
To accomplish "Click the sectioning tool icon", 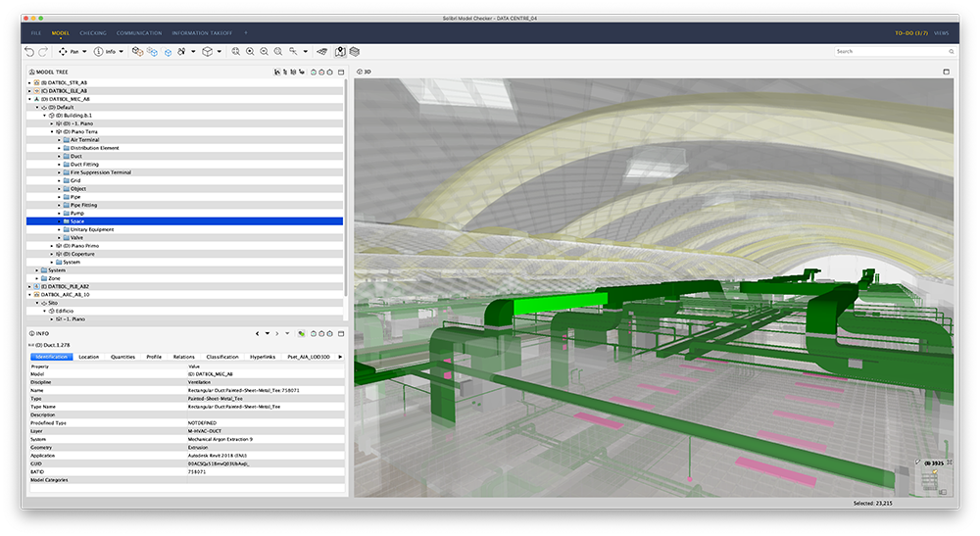I will tap(293, 52).
